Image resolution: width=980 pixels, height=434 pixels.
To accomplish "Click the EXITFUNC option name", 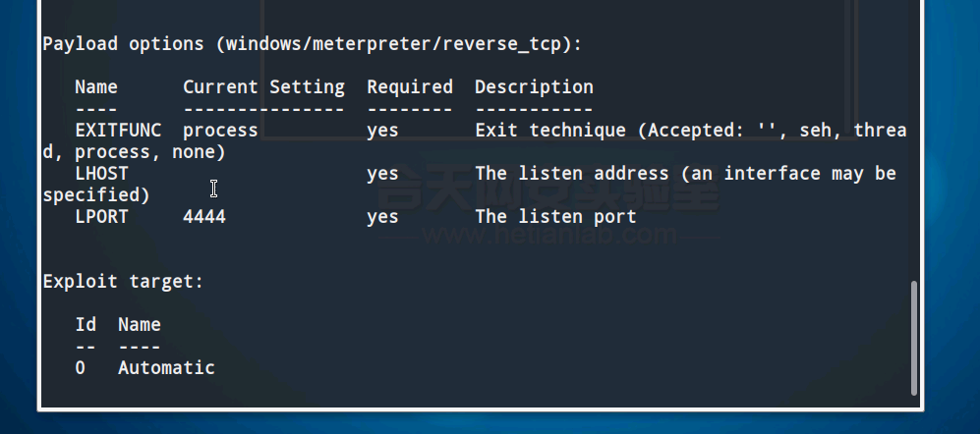I will [118, 131].
